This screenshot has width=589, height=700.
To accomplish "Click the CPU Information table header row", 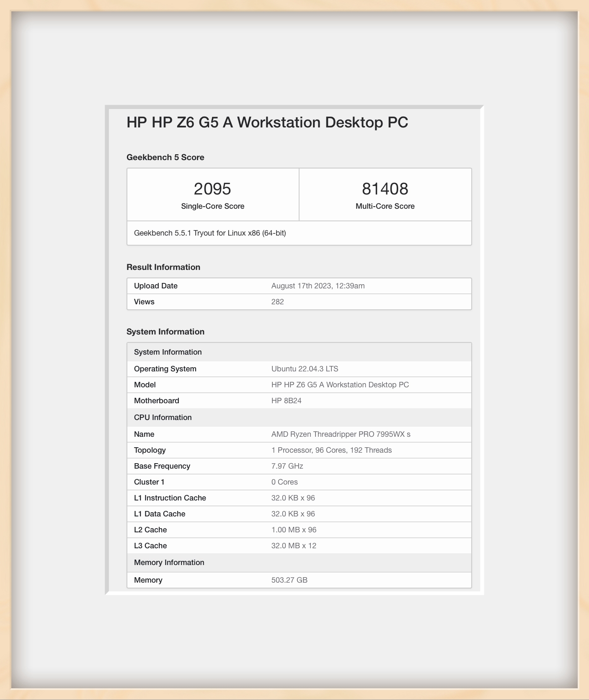I will 299,417.
